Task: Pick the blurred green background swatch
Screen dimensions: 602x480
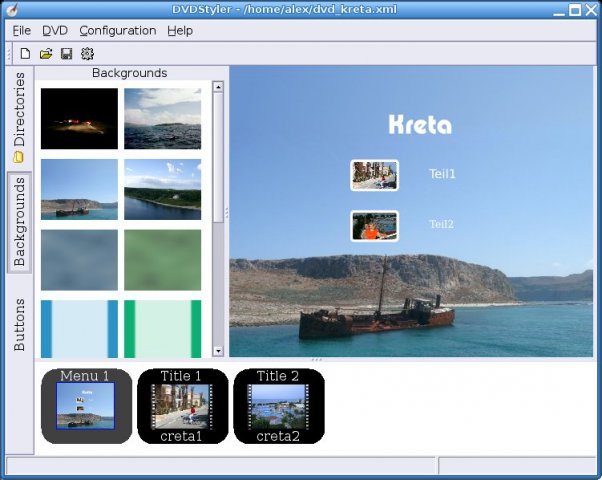Action: 162,260
